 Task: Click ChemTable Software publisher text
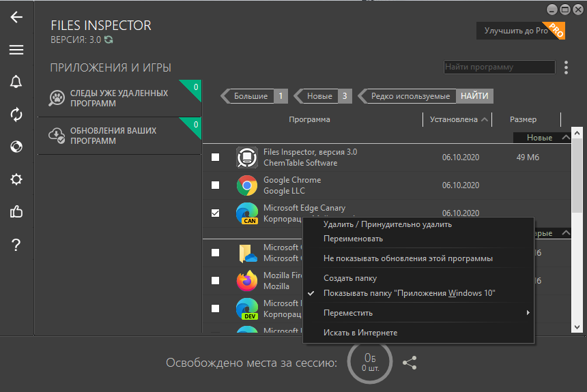point(300,163)
